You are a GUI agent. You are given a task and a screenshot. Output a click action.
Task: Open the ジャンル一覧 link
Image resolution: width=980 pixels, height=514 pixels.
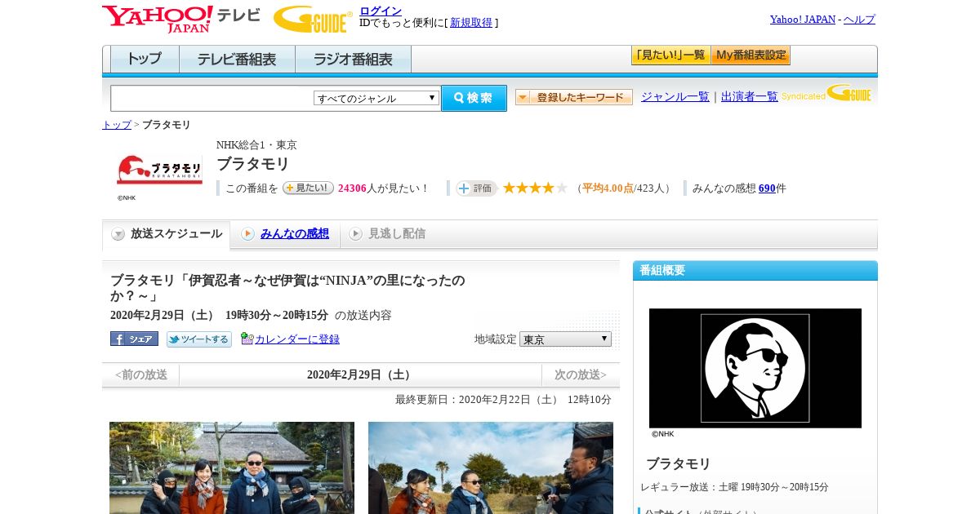[675, 96]
